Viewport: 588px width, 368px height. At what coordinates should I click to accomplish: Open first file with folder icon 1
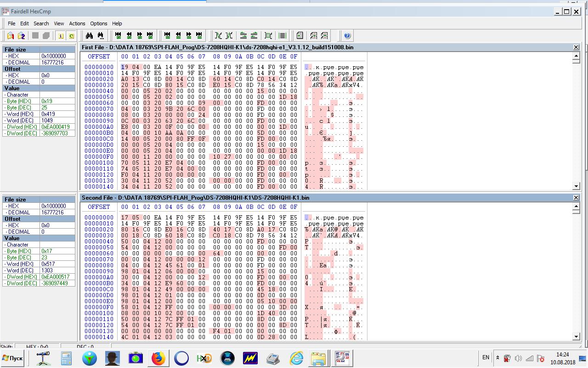[11, 35]
